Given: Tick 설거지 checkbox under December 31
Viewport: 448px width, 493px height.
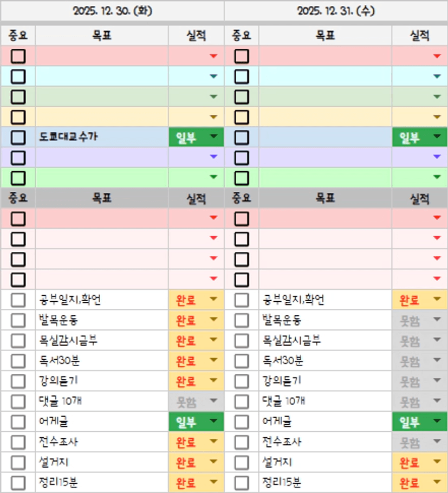Looking at the screenshot, I should coord(242,463).
